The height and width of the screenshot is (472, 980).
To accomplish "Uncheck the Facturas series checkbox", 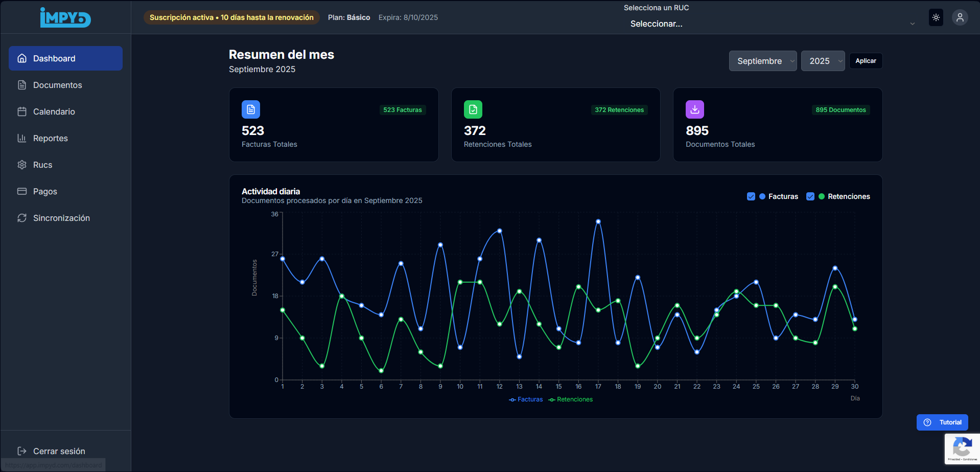I will pos(751,196).
